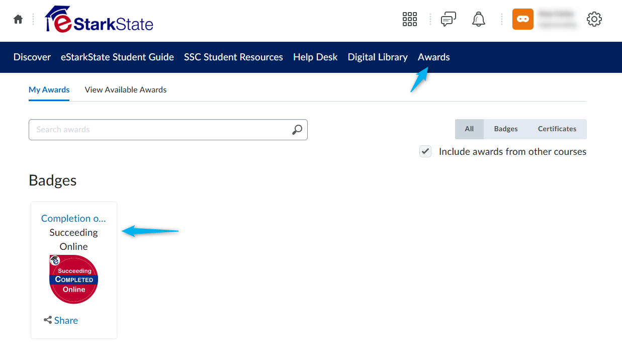
Task: Filter awards by Certificates
Action: click(x=557, y=129)
